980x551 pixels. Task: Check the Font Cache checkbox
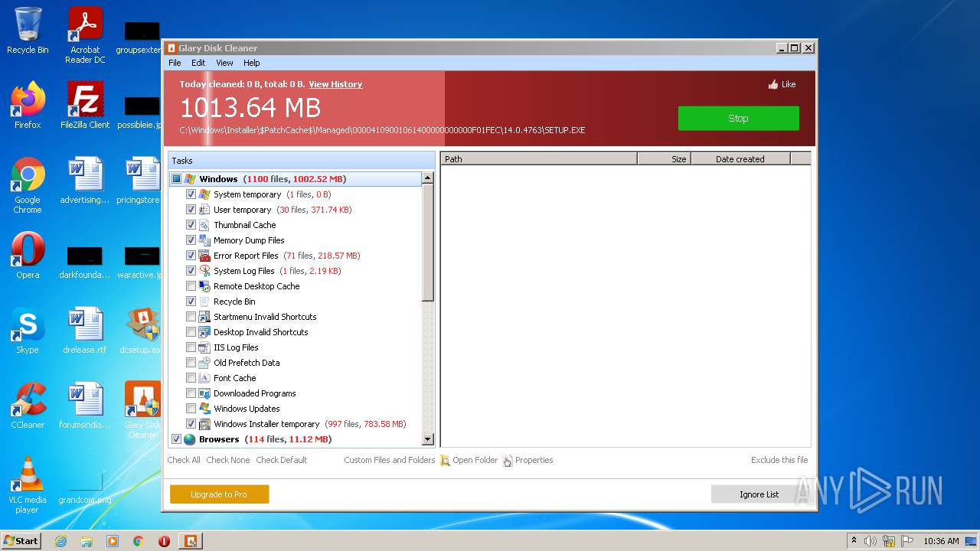click(x=191, y=378)
